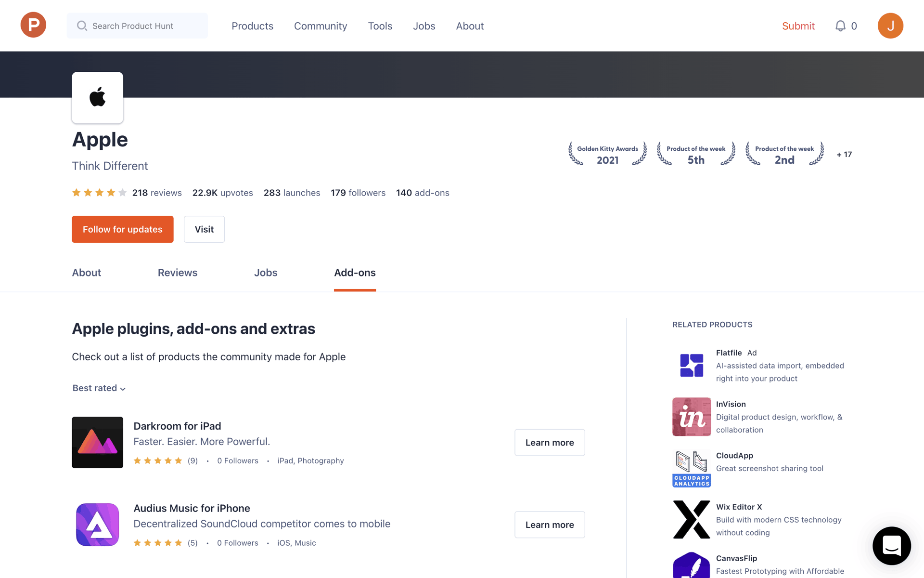Open the Community nav menu
This screenshot has height=578, width=924.
point(321,26)
